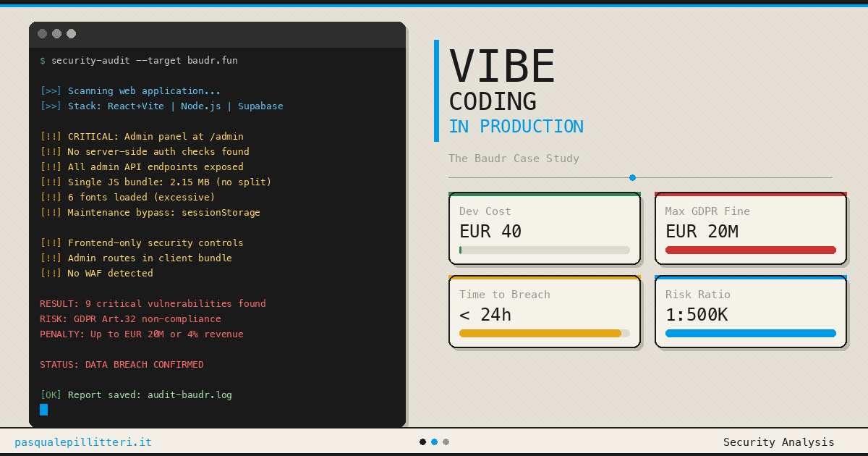
Task: Expand the Time to Breach card
Action: click(544, 311)
